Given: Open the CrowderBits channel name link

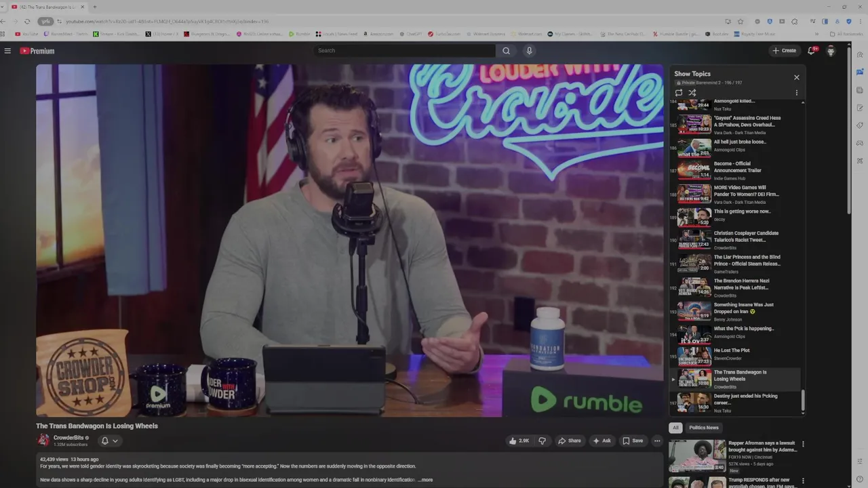Looking at the screenshot, I should click(x=68, y=438).
